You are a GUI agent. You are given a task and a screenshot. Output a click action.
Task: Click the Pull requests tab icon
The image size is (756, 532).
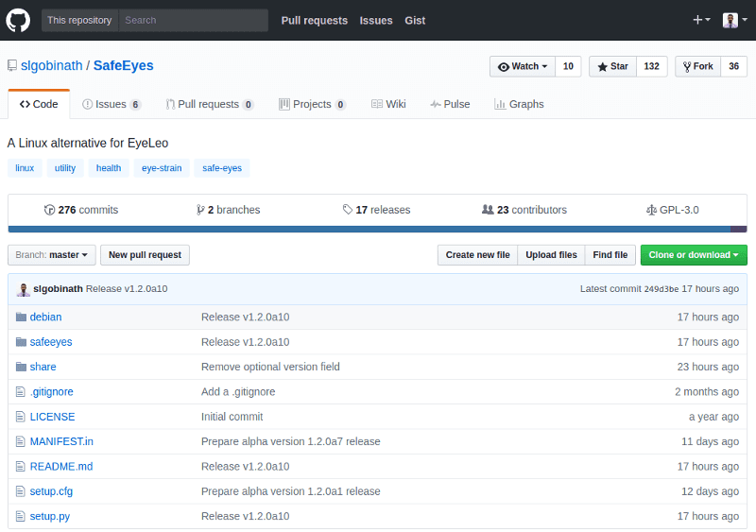point(170,104)
